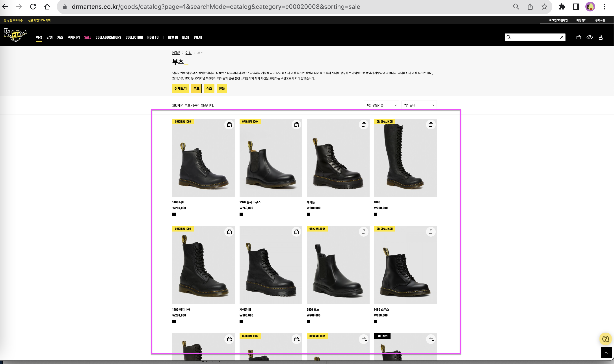
Task: Open recently viewed eye icon in header
Action: 590,37
